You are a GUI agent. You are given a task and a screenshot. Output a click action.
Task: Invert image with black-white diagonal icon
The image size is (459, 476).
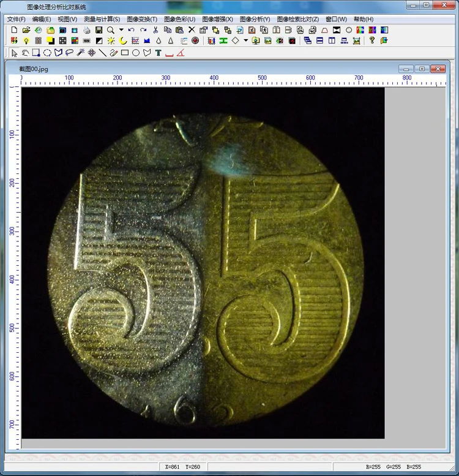pyautogui.click(x=99, y=40)
